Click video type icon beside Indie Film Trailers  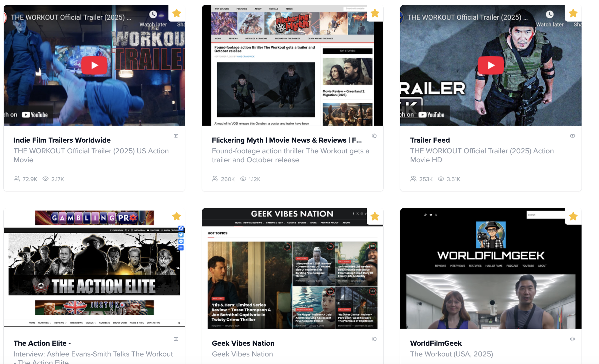pyautogui.click(x=176, y=136)
